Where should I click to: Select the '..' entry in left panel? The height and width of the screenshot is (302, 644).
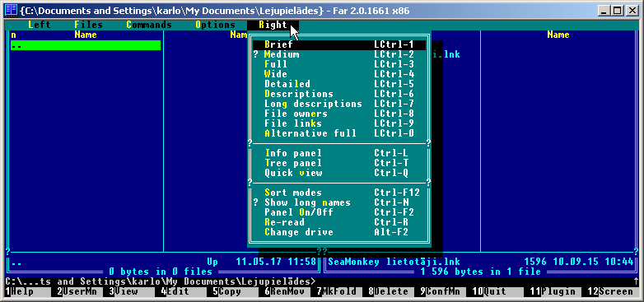[x=86, y=45]
